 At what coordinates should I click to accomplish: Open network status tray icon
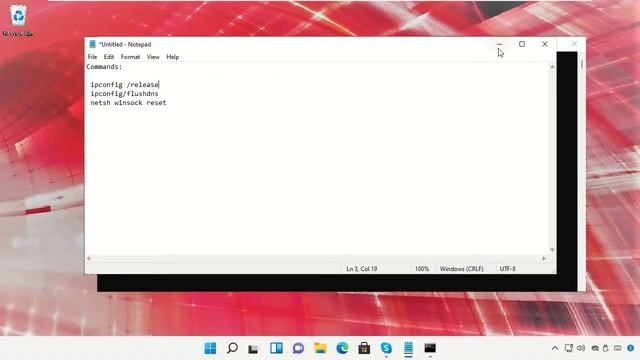(569, 348)
